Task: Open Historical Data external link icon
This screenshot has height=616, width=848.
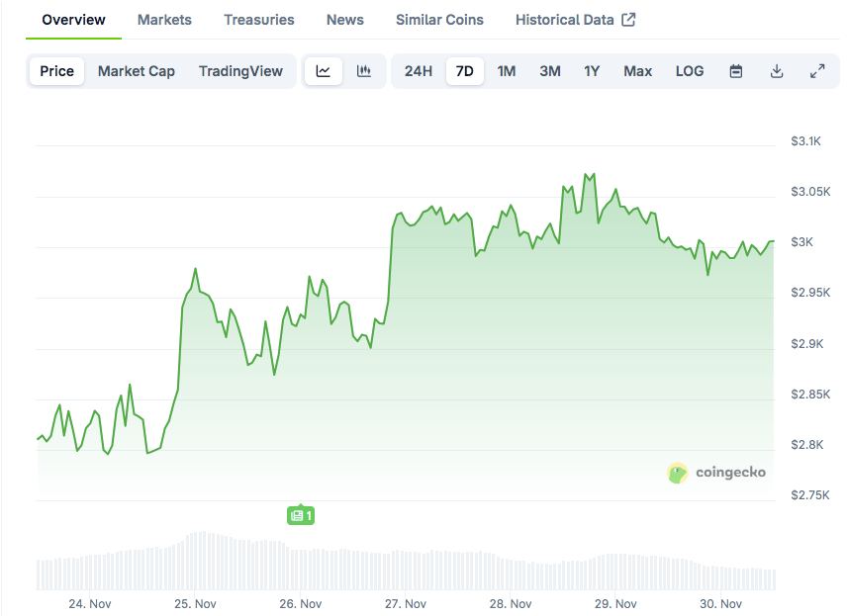Action: tap(627, 18)
